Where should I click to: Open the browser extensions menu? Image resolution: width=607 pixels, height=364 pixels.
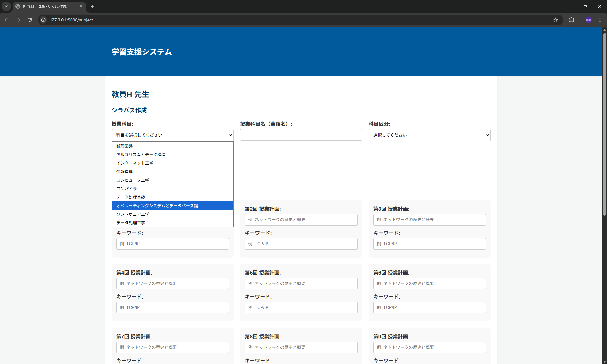click(x=572, y=20)
